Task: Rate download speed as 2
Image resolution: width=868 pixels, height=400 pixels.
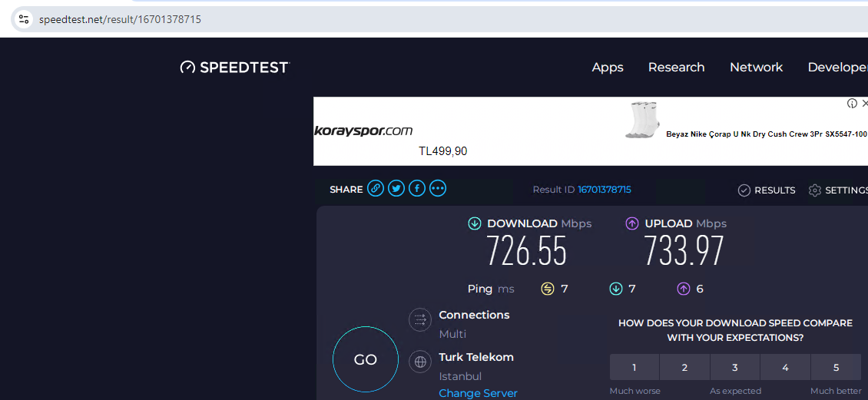Action: click(x=684, y=367)
